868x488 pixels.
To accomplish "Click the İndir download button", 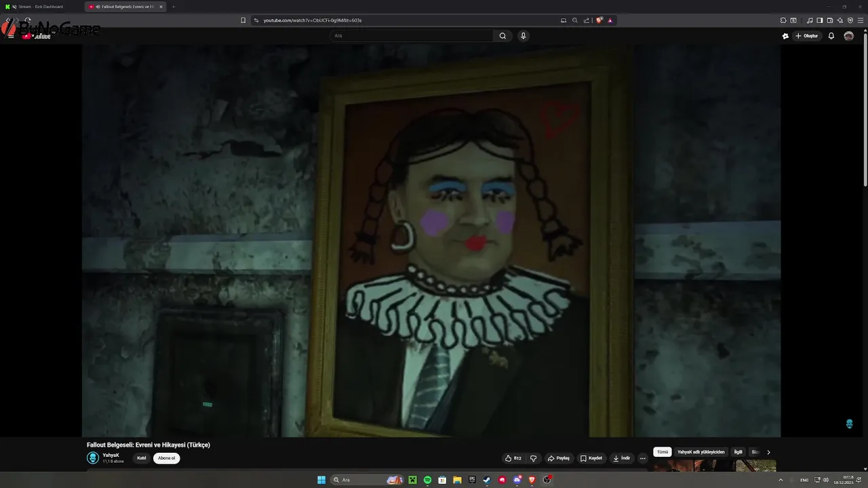I will click(x=622, y=458).
